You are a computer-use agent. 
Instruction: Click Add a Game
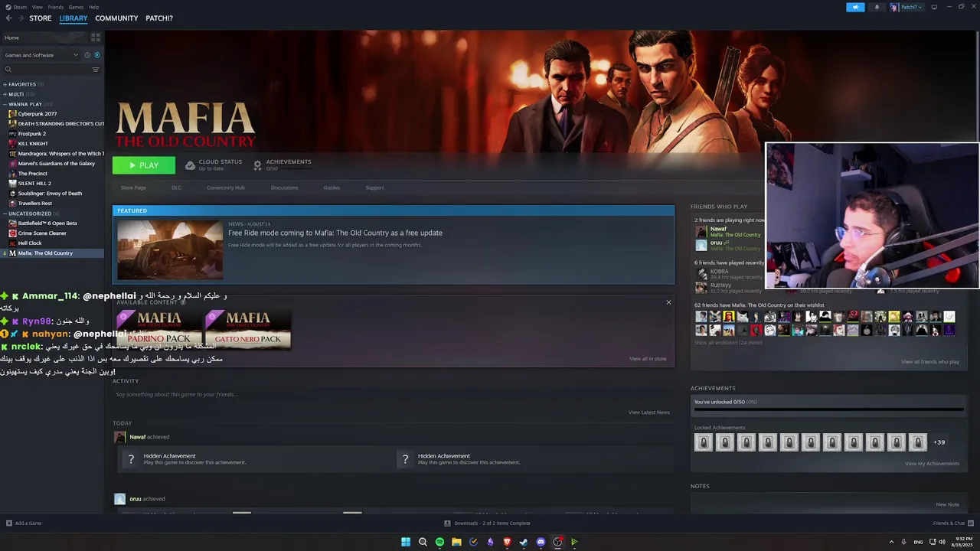[x=24, y=523]
